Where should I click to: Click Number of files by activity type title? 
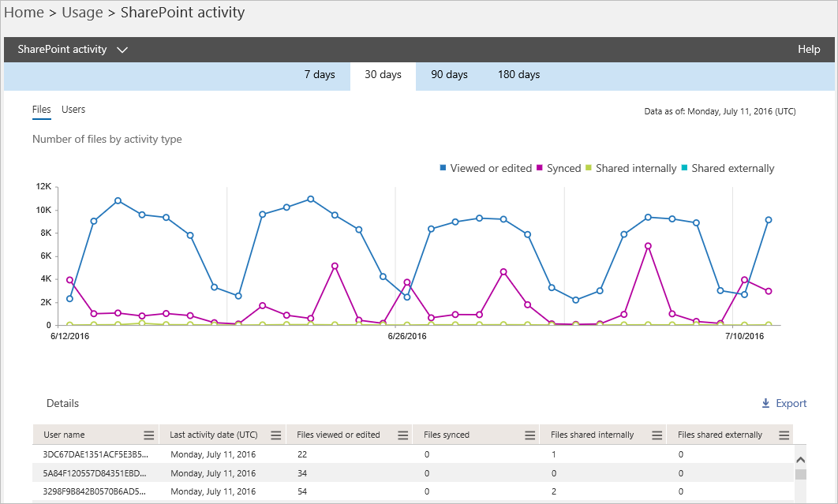pyautogui.click(x=107, y=140)
